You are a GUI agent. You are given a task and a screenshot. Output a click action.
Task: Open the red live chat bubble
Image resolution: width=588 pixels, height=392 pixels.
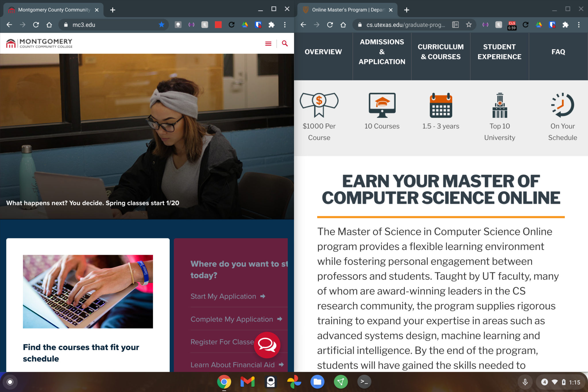point(267,345)
